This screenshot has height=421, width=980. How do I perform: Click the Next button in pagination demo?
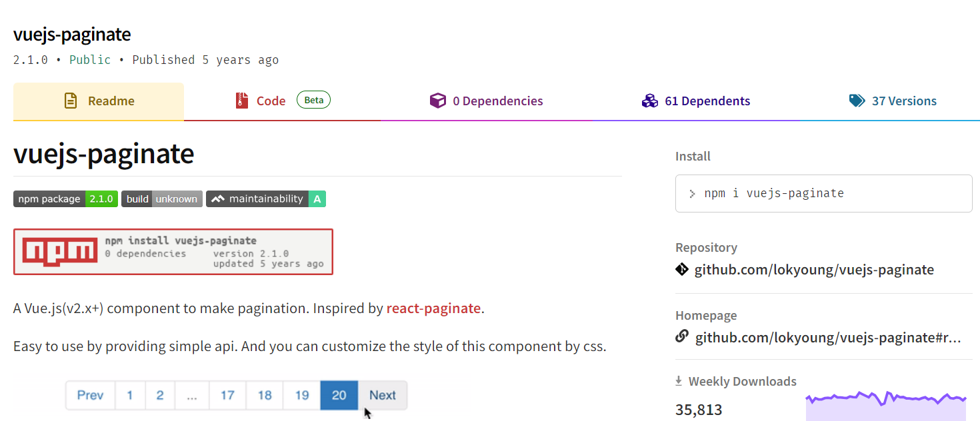point(383,396)
